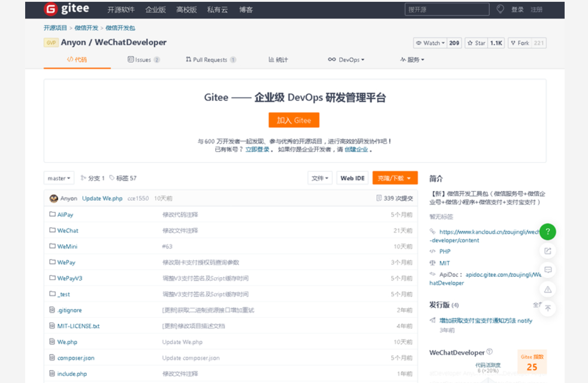The height and width of the screenshot is (383, 588).
Task: Click the WePayV3 folder icon
Action: tap(52, 278)
